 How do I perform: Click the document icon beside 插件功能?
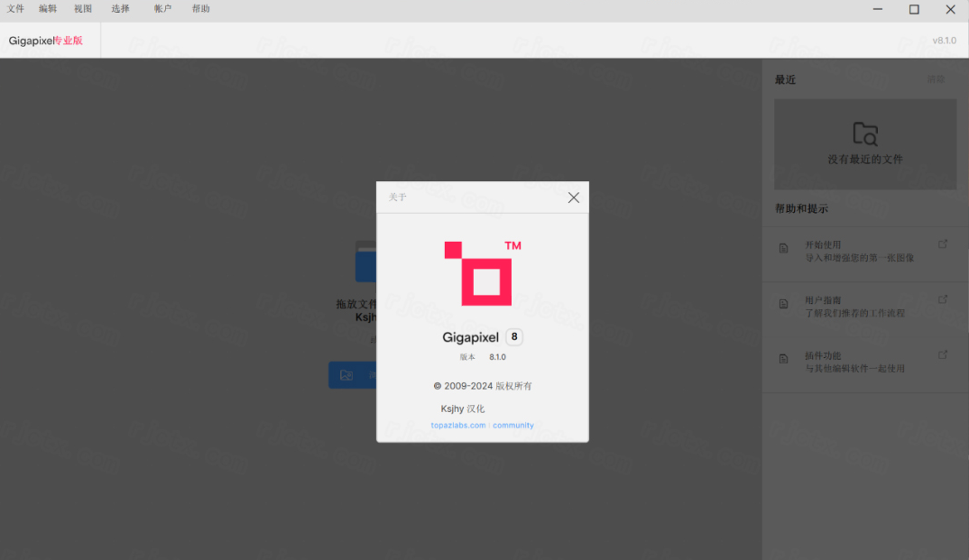coord(784,359)
